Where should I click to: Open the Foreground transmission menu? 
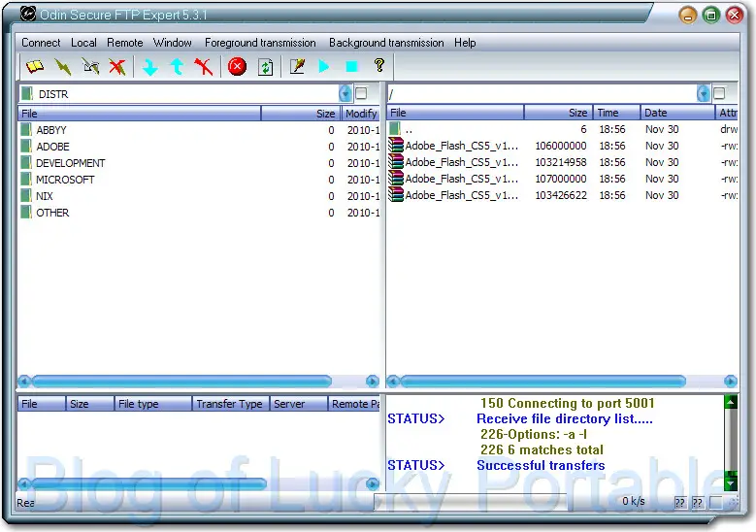260,43
